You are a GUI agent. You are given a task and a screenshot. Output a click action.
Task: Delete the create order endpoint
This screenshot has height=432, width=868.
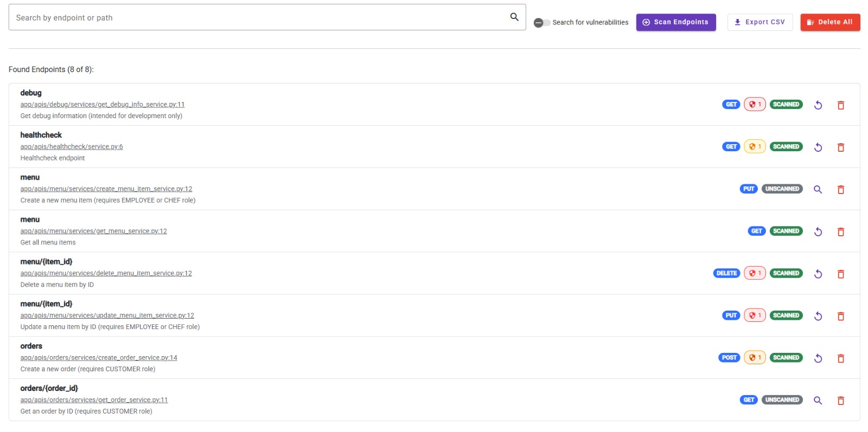pyautogui.click(x=841, y=359)
